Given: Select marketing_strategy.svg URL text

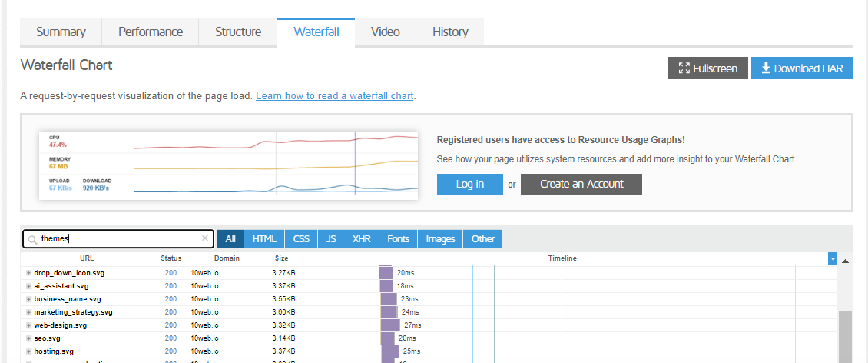Looking at the screenshot, I should click(x=73, y=312).
